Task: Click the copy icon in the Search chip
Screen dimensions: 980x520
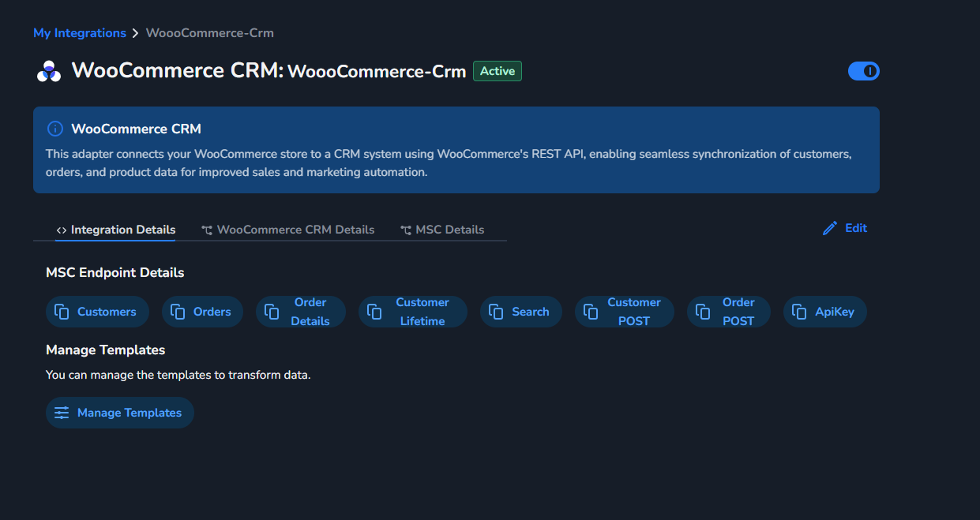Action: tap(496, 312)
